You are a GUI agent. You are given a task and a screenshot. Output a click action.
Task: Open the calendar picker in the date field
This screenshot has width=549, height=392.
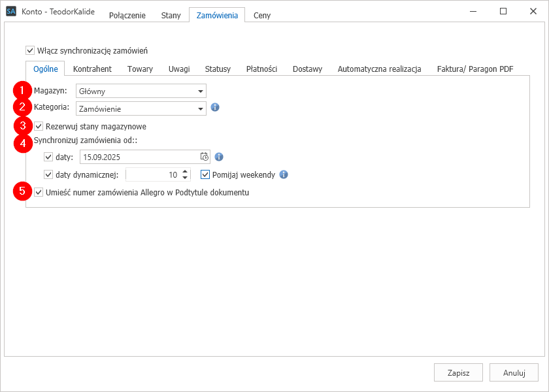coord(205,157)
